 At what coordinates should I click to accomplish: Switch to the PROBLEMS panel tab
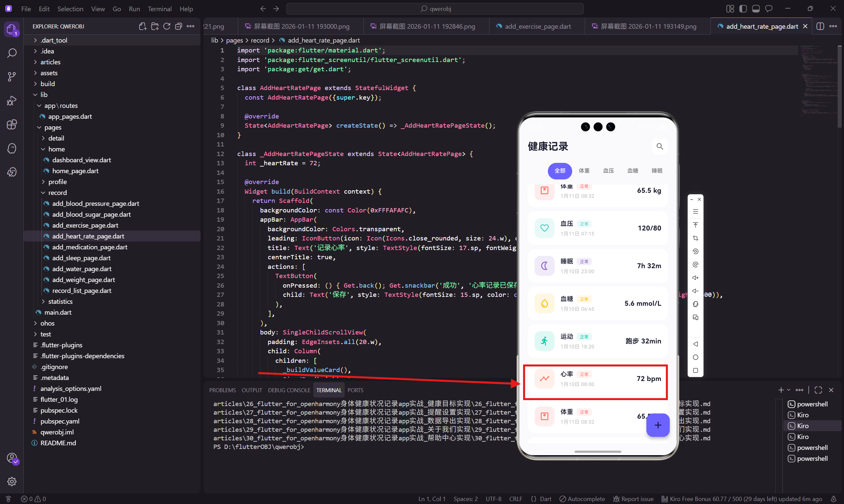point(222,390)
